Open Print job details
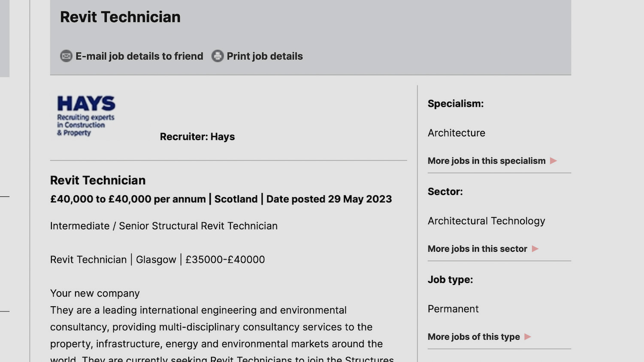The height and width of the screenshot is (362, 644). point(265,56)
